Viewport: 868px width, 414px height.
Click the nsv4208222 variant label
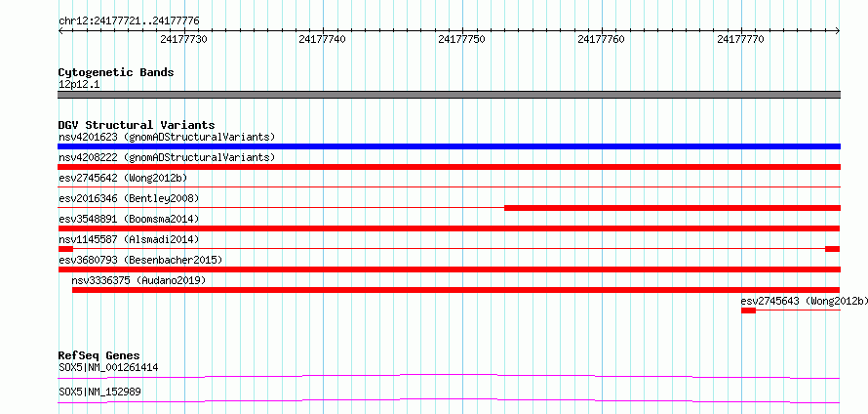click(x=167, y=157)
